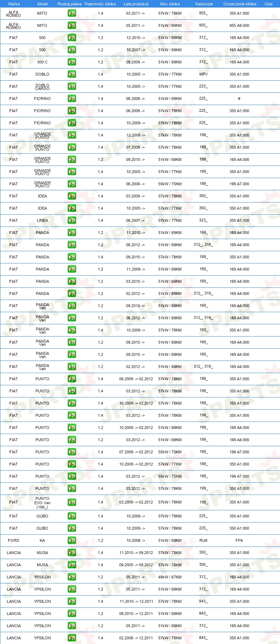Click fuel icon in Grande Punto 09.2010 row
Viewport: 280px width, 644px height.
click(72, 159)
